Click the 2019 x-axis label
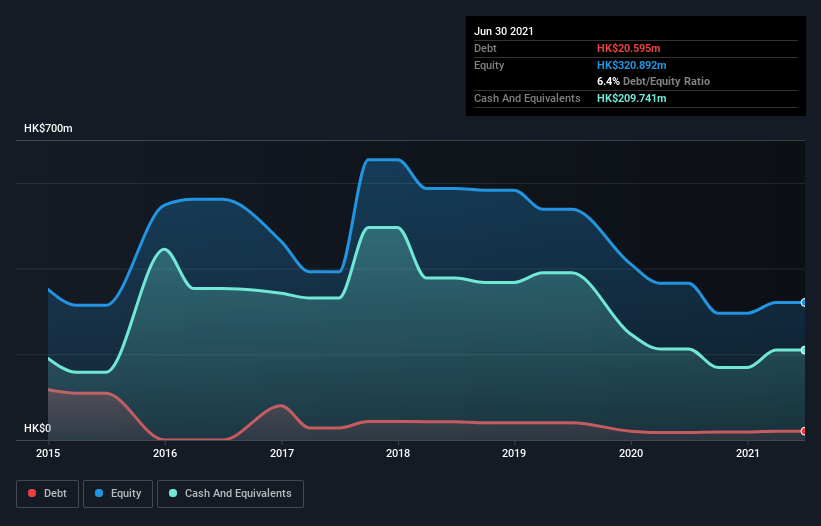Viewport: 821px width, 526px height. [514, 453]
